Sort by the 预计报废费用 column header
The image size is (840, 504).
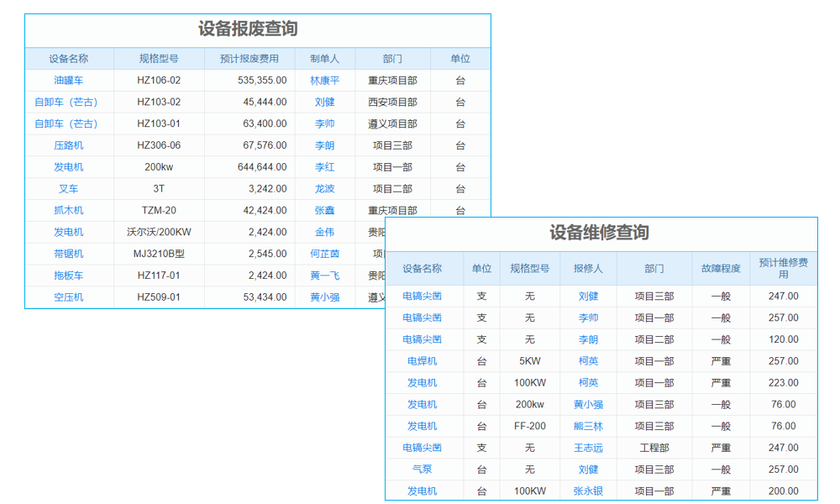249,58
